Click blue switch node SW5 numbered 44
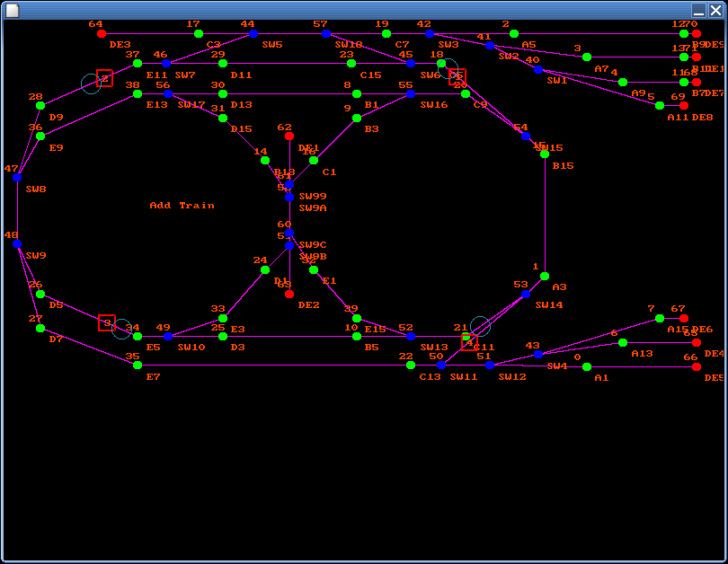This screenshot has width=728, height=564. click(253, 34)
